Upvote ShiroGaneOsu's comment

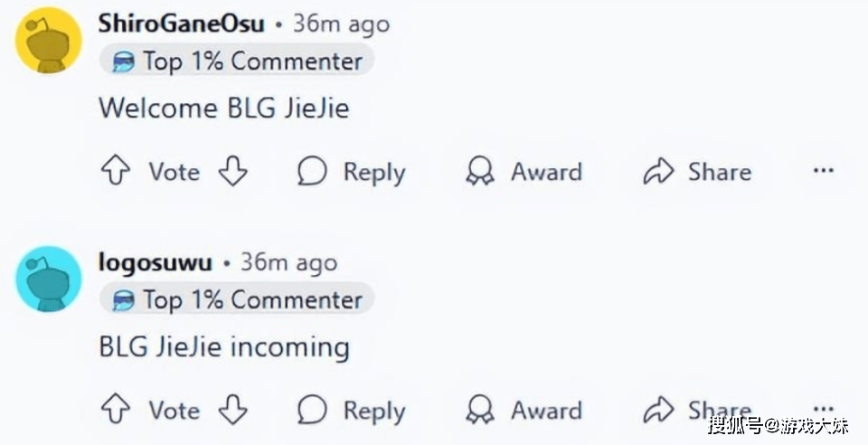click(116, 170)
